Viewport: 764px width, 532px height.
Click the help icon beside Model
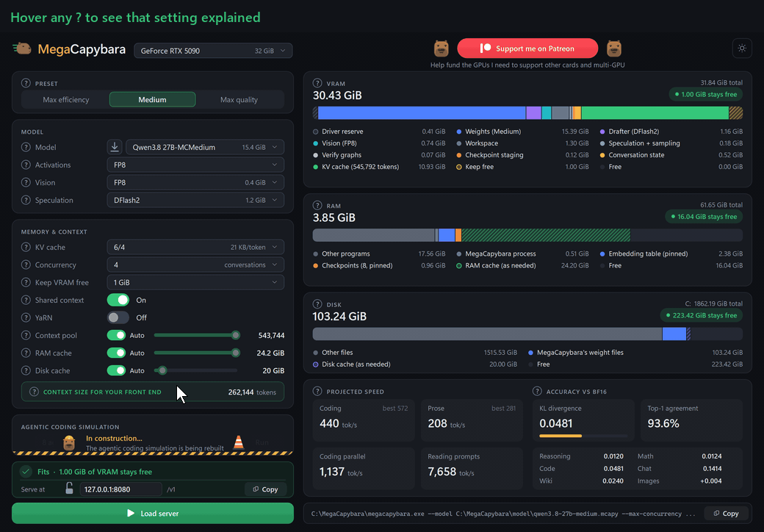[26, 147]
